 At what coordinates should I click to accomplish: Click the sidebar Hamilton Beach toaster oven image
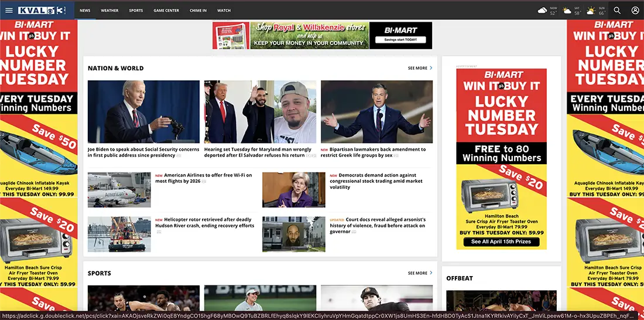tap(489, 195)
